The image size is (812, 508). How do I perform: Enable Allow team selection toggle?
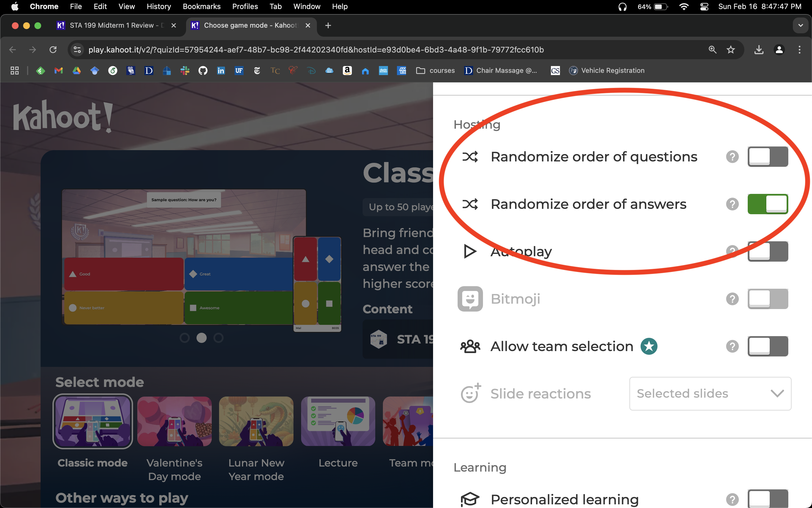[767, 346]
